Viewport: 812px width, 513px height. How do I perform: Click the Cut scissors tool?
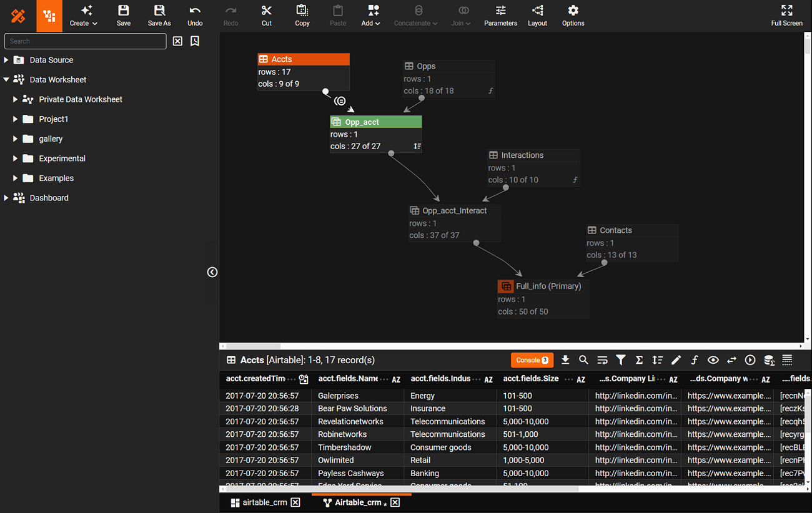click(267, 16)
